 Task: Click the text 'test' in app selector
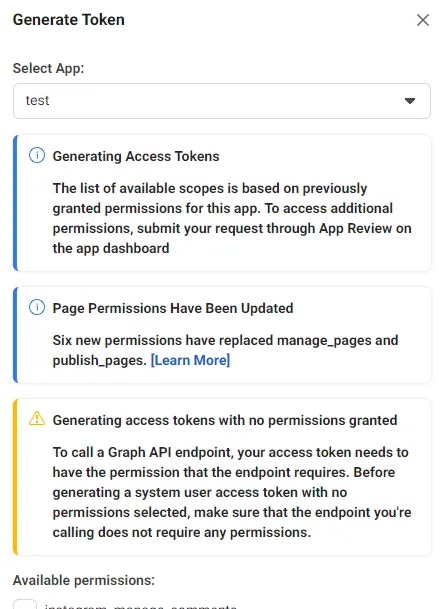point(37,101)
